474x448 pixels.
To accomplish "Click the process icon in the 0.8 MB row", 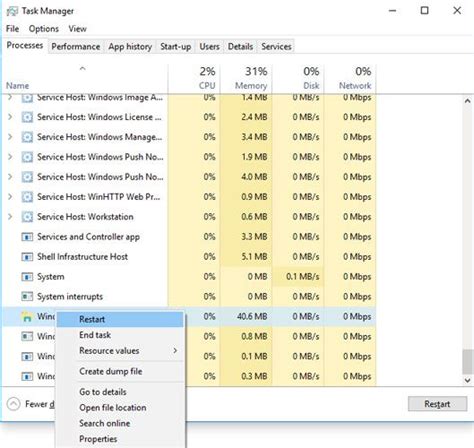I will point(27,336).
